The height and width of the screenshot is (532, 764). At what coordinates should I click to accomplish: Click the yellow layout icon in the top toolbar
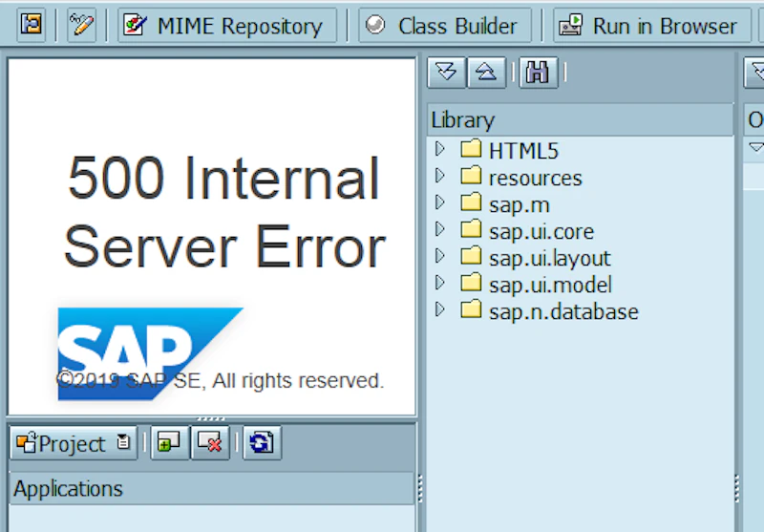point(32,25)
